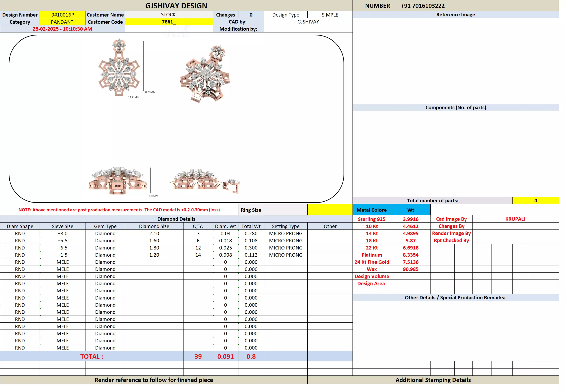The width and height of the screenshot is (565, 392).
Task: Select the blue Metal Colore header
Action: point(371,210)
